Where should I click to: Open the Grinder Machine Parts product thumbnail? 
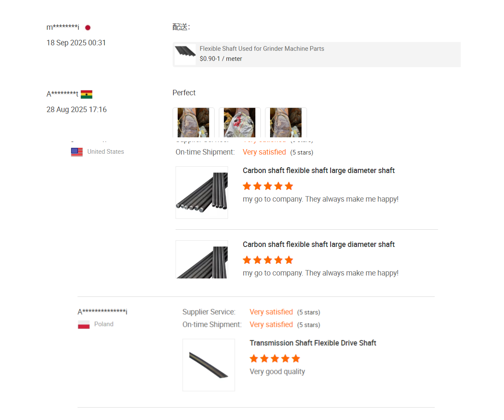(185, 54)
